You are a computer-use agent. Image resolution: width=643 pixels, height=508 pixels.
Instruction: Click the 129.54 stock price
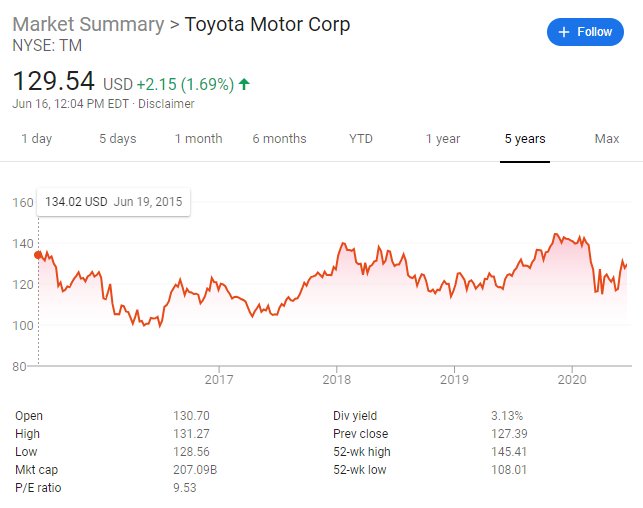54,81
